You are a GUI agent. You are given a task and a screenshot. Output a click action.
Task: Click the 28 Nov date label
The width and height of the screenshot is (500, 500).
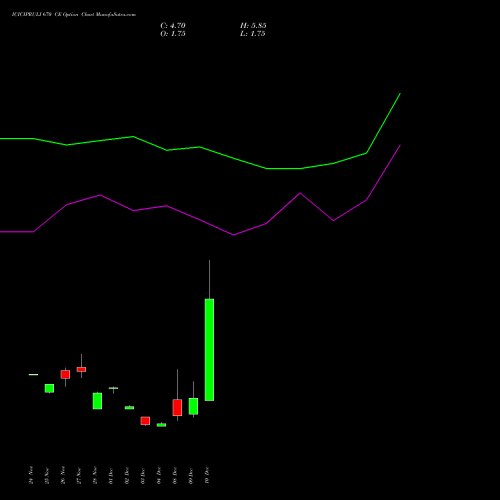click(x=95, y=475)
